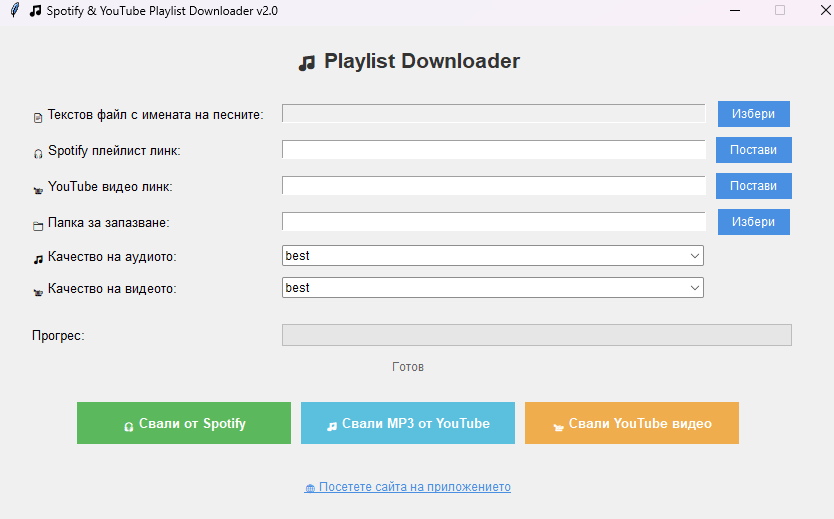Viewport: 834px width, 519px height.
Task: Click the Качество на видеото: label
Action: point(112,289)
